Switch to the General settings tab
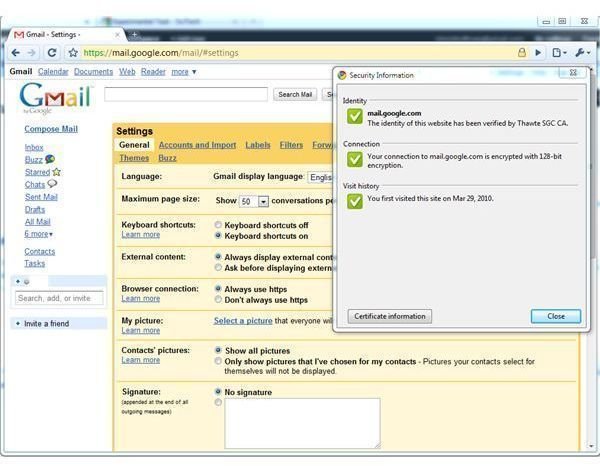This screenshot has width=600, height=466. [134, 145]
